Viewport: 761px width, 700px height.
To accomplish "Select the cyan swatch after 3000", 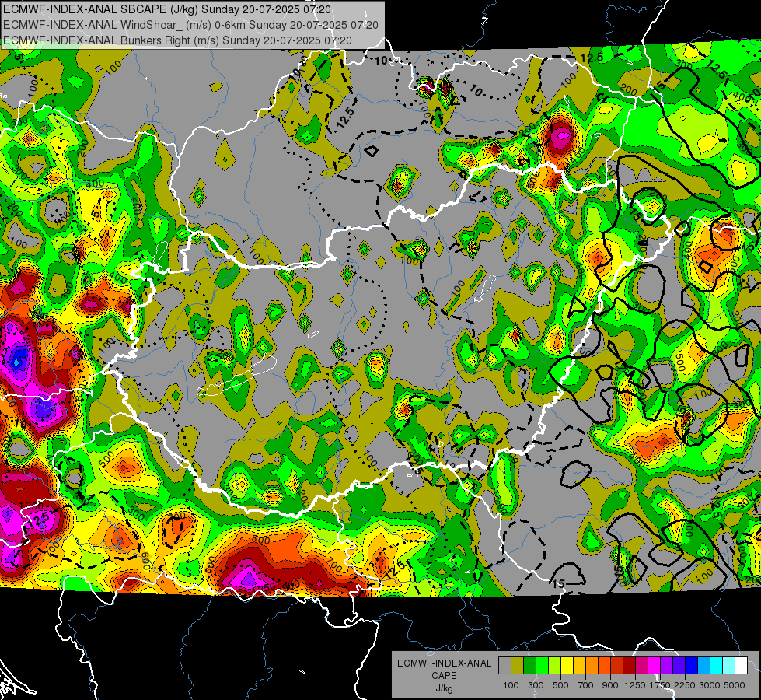I will pos(717,666).
